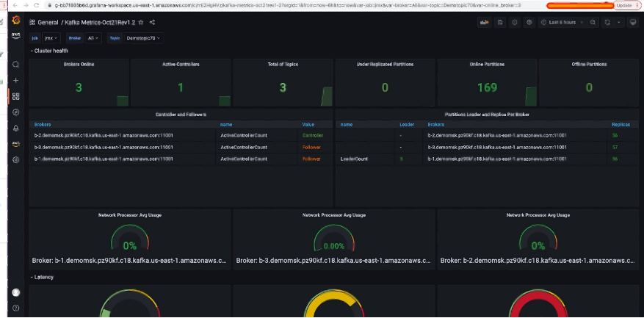
Task: Click the AWS data sources icon above gear
Action: (16, 144)
